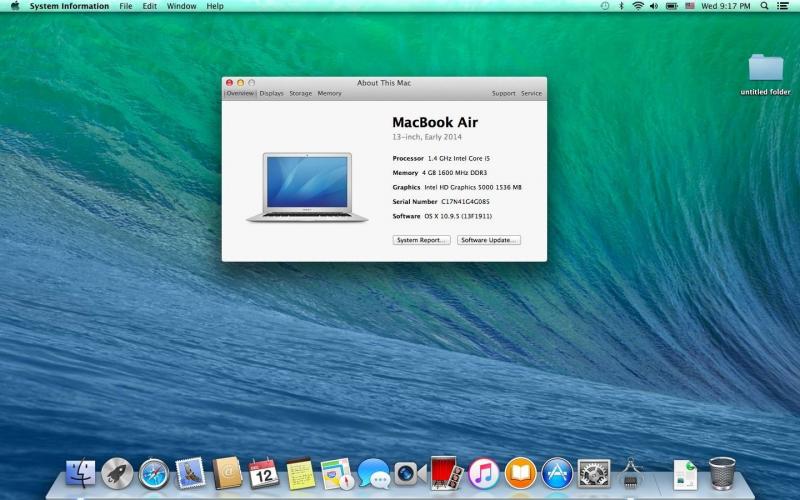Select the untitled folder on desktop
The height and width of the screenshot is (500, 800).
click(765, 74)
